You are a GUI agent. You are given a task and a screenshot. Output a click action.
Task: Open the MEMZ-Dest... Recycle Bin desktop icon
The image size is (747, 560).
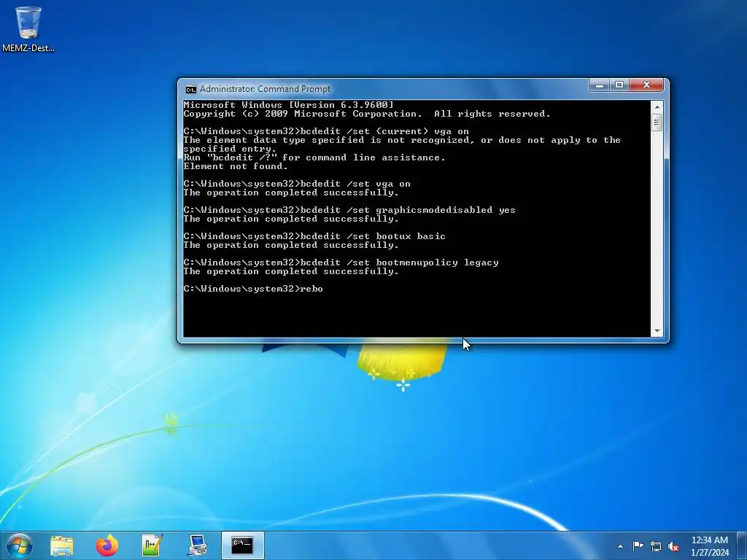[28, 28]
